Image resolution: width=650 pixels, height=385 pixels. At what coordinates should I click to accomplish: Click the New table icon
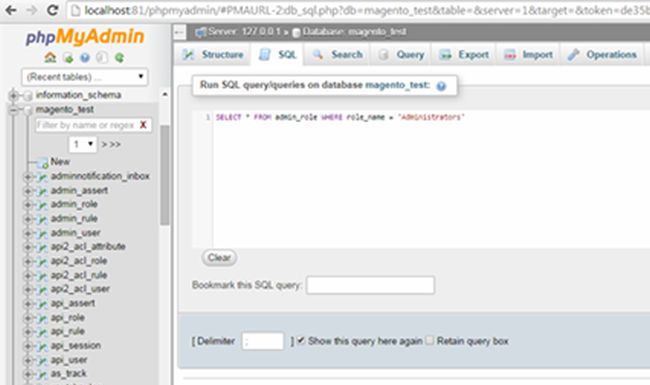(x=42, y=163)
